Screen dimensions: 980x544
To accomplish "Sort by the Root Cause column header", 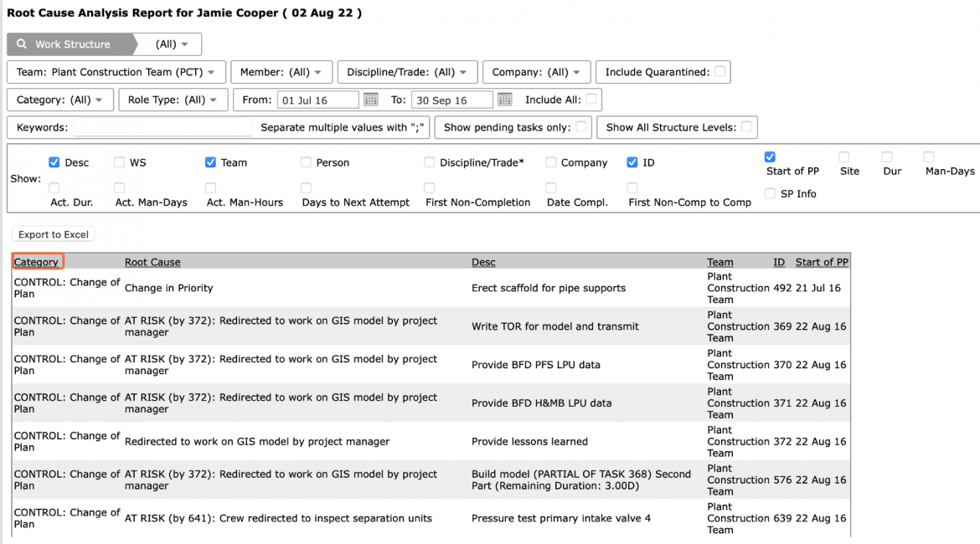I will 152,262.
